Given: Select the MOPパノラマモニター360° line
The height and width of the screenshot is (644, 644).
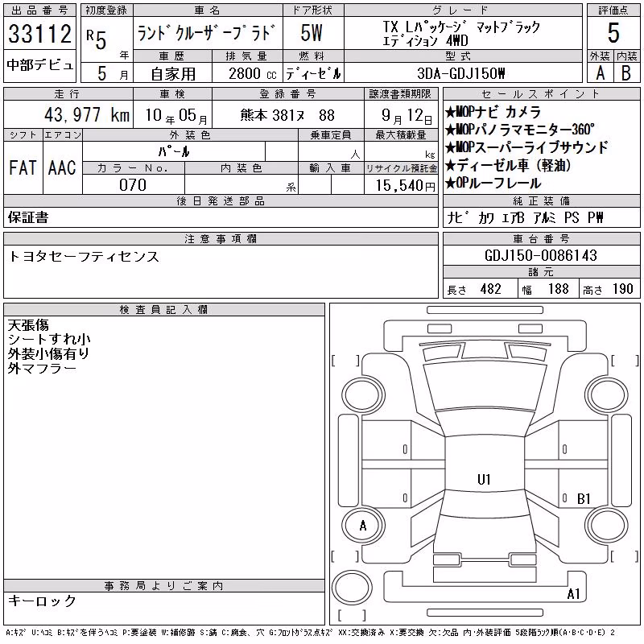Looking at the screenshot, I should click(519, 130).
